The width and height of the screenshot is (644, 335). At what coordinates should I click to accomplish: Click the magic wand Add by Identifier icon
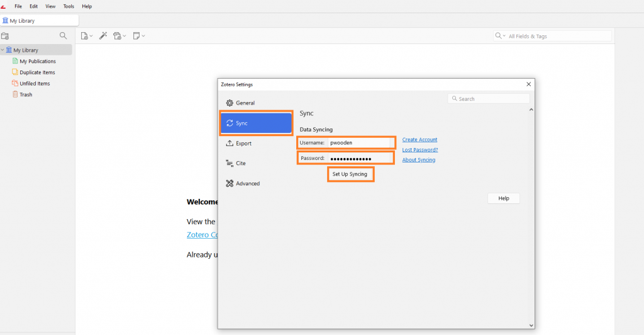coord(103,36)
